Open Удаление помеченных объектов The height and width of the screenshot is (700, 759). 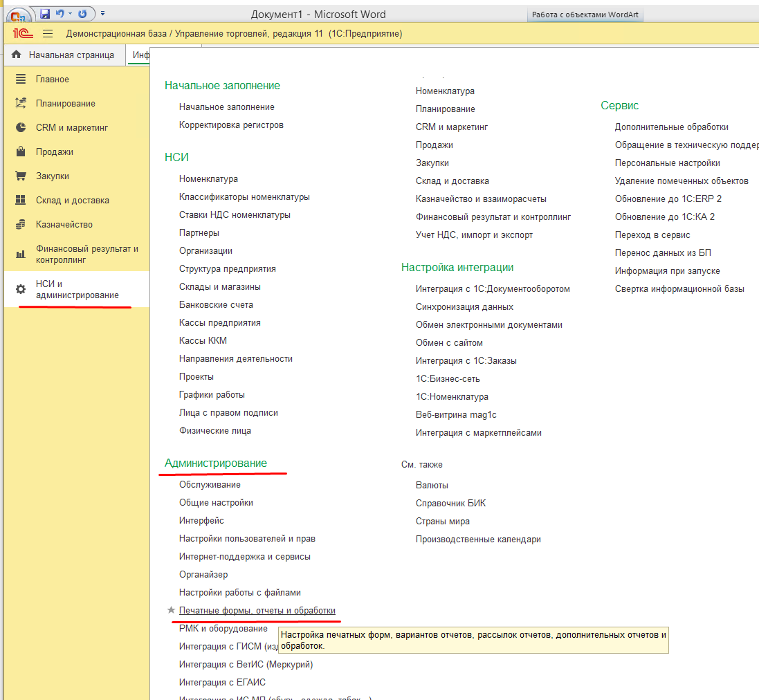click(682, 181)
